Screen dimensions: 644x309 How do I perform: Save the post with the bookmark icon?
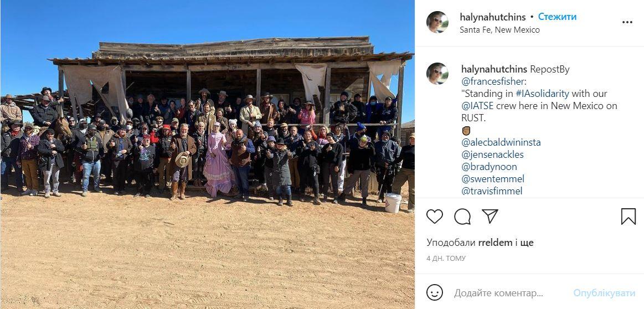pyautogui.click(x=628, y=216)
